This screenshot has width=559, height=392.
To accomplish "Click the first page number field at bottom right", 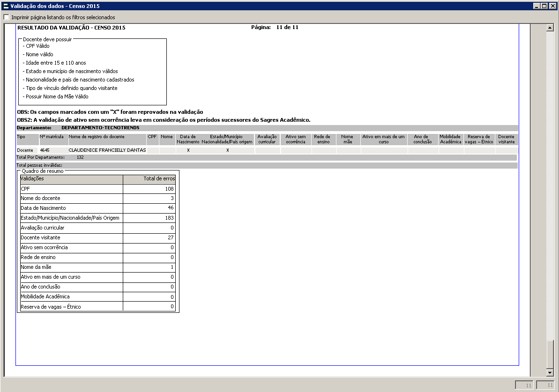I will pos(524,385).
